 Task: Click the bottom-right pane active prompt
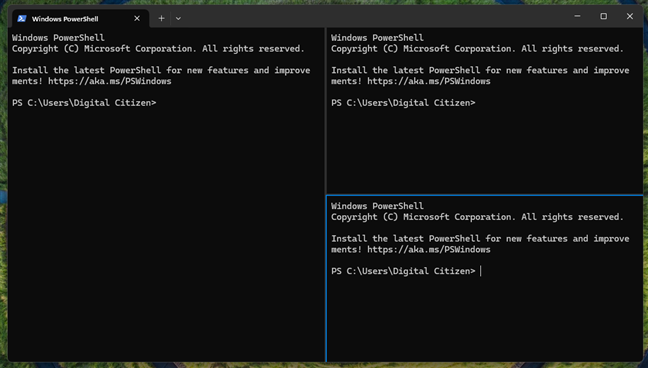click(x=407, y=271)
